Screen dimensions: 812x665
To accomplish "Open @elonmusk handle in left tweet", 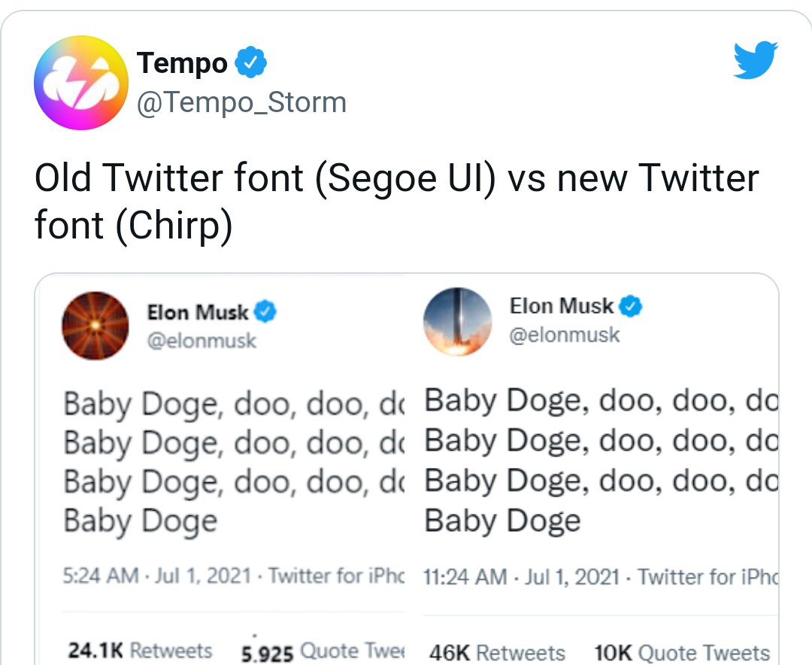I will (201, 341).
